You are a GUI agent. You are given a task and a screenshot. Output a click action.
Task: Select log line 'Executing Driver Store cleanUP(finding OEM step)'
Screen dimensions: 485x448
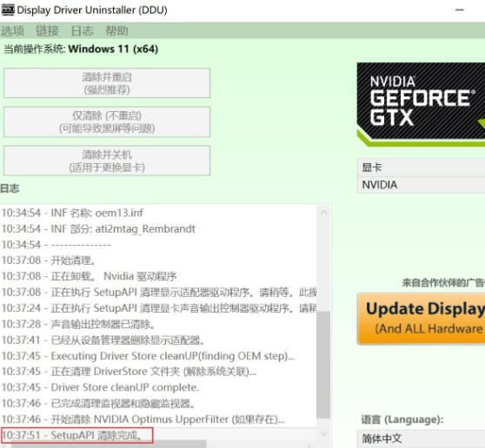click(x=158, y=356)
